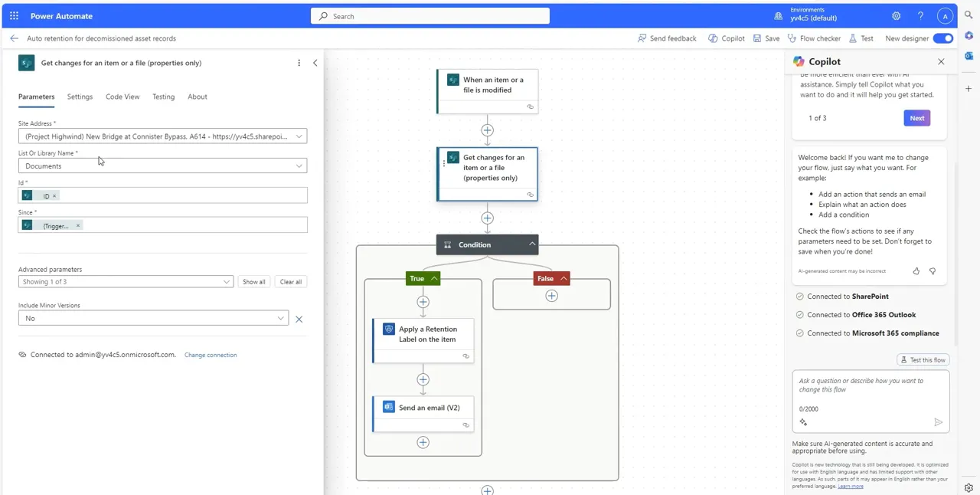Click the Change connection link
Screen dimensions: 980x495
coord(211,355)
